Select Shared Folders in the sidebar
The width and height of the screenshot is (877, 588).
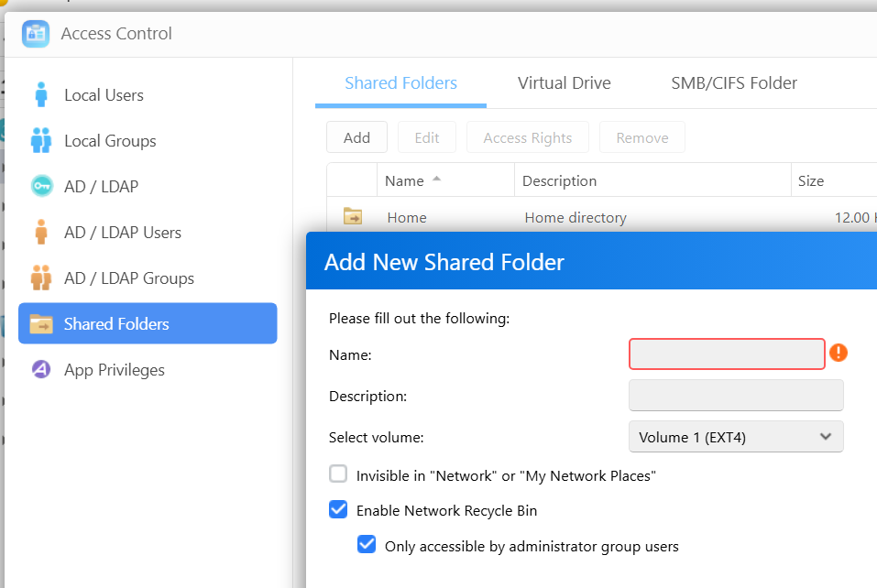tap(148, 324)
